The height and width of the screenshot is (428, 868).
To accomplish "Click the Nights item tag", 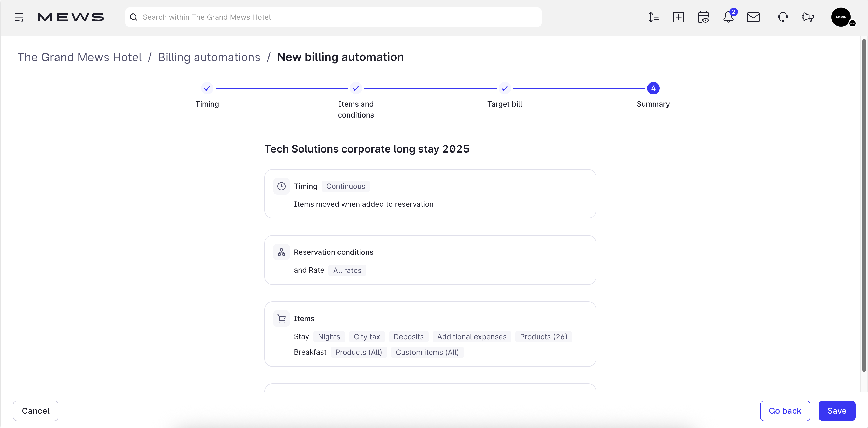I will pyautogui.click(x=329, y=337).
